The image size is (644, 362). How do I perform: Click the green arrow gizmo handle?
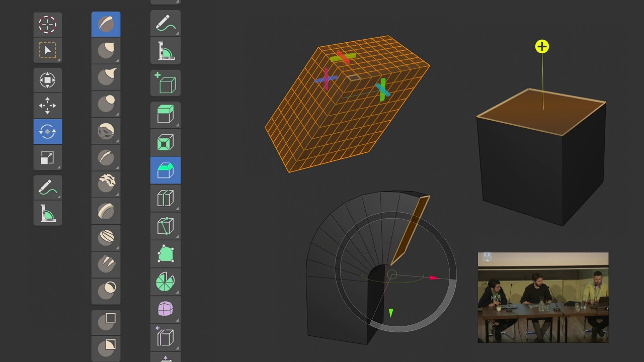coord(390,313)
